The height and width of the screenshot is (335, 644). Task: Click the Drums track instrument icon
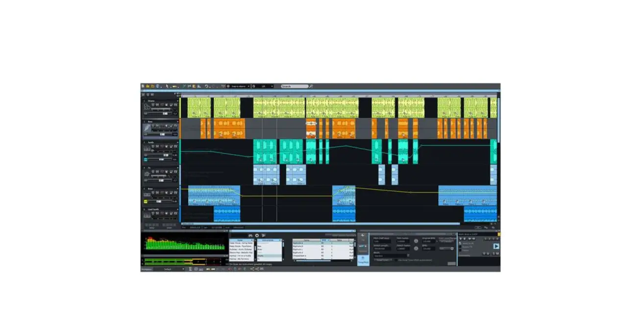tap(147, 106)
